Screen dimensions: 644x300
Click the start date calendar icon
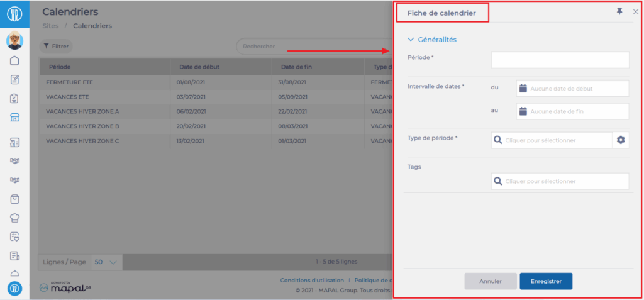(x=523, y=89)
